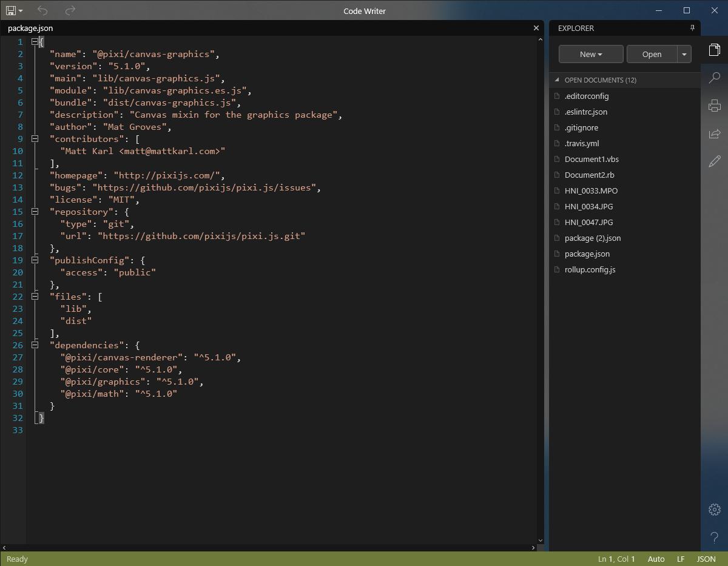Click the "Mat Groves" author value
728x566 pixels.
[135, 127]
